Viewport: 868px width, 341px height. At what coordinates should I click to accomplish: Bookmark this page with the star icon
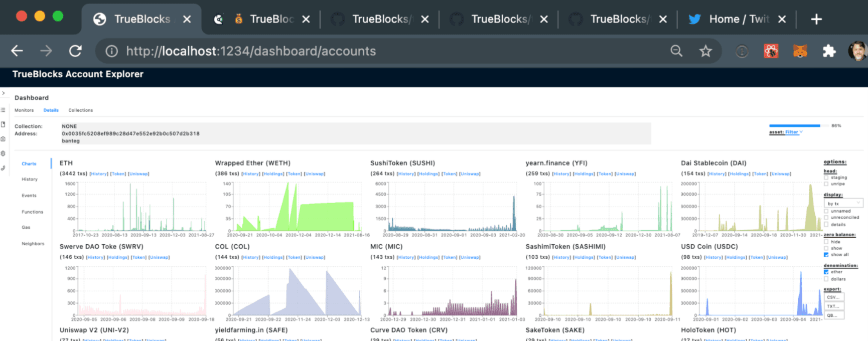(706, 51)
